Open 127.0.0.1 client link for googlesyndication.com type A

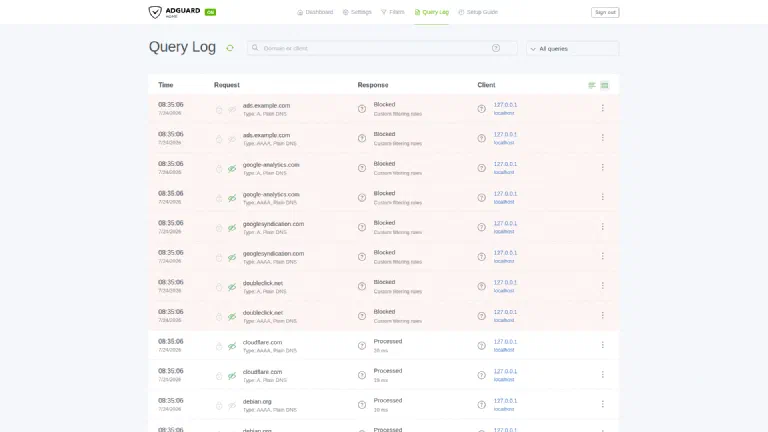point(505,223)
